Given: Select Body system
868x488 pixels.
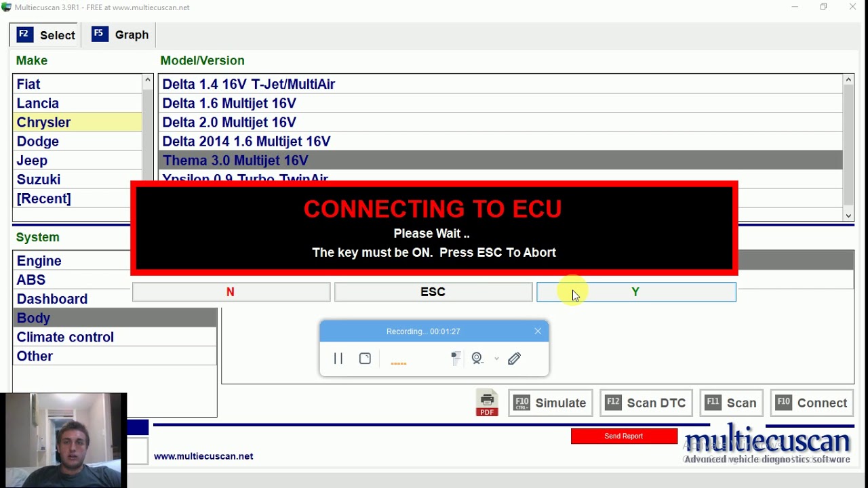Looking at the screenshot, I should [115, 318].
